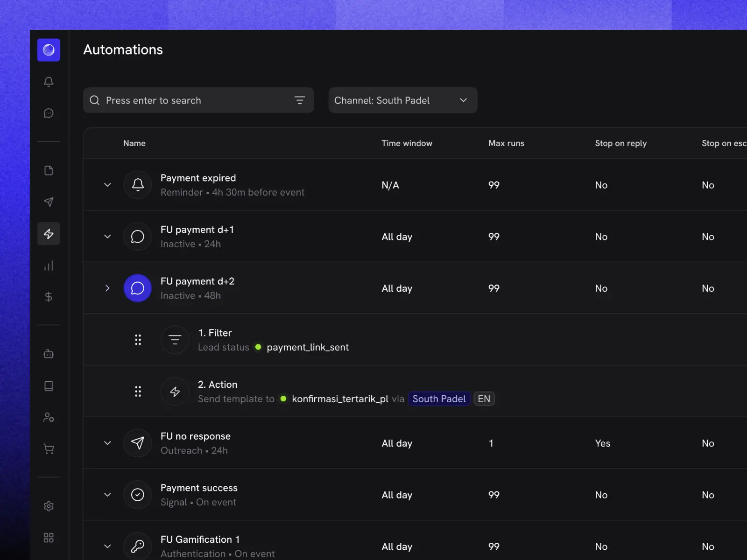Open apps grid icon in sidebar
The width and height of the screenshot is (747, 560).
click(49, 538)
